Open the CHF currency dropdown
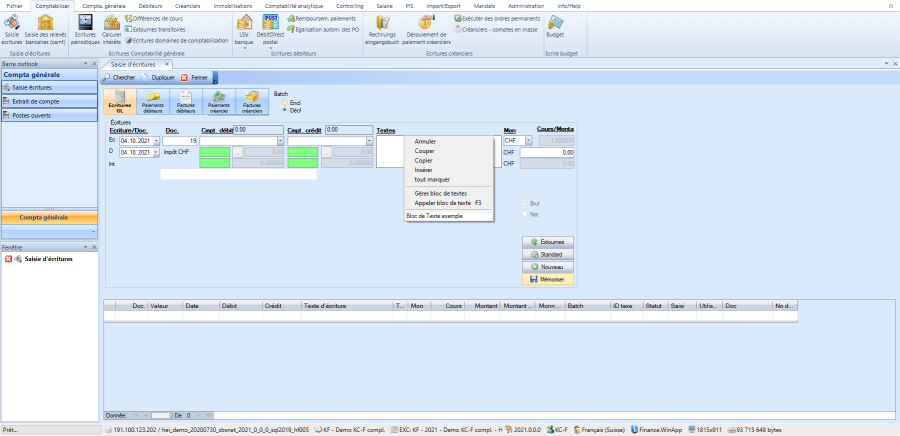900x436 pixels. (x=529, y=141)
